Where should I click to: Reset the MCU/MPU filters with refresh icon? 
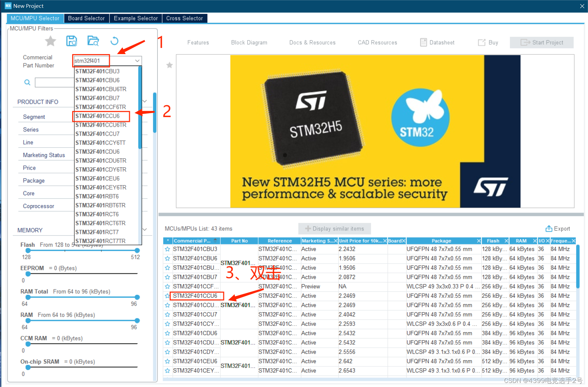tap(114, 40)
